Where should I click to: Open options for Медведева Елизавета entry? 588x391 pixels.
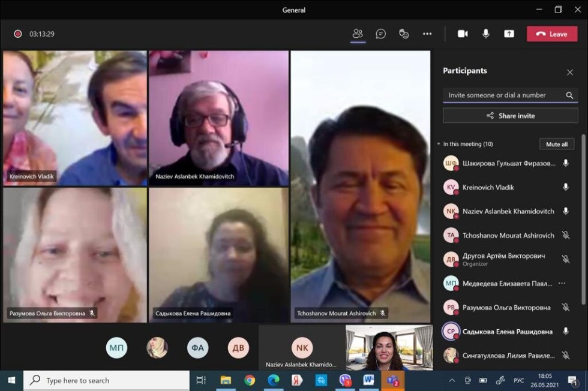click(x=562, y=283)
